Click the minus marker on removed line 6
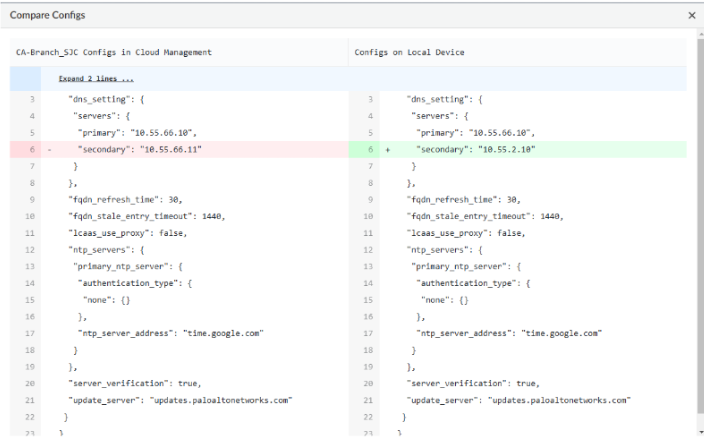The width and height of the screenshot is (704, 438). 48,149
